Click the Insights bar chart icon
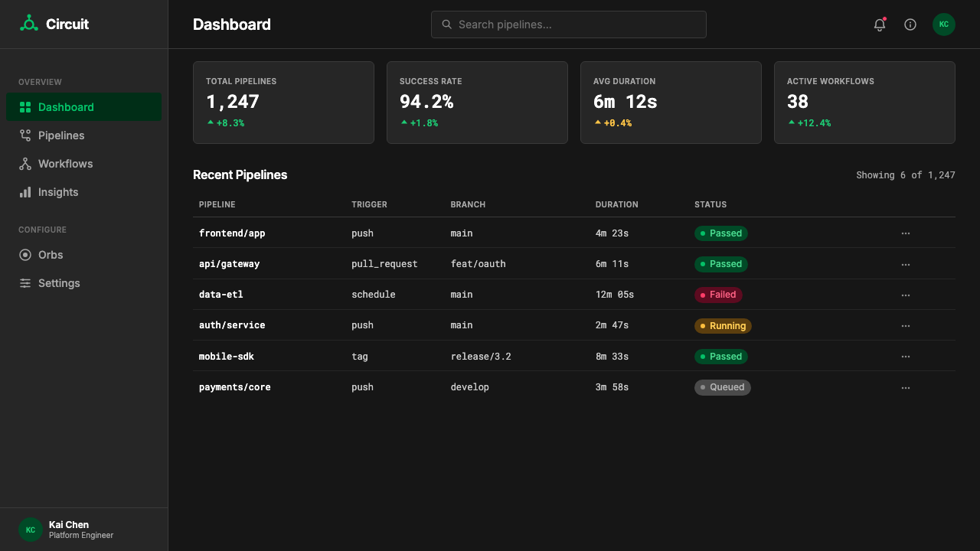The width and height of the screenshot is (980, 551). coord(25,192)
